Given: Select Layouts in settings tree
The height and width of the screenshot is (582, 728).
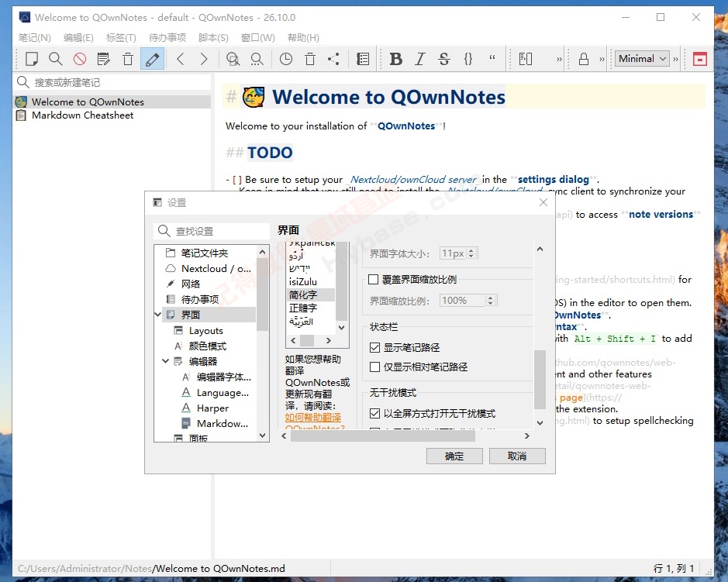Looking at the screenshot, I should pyautogui.click(x=206, y=330).
